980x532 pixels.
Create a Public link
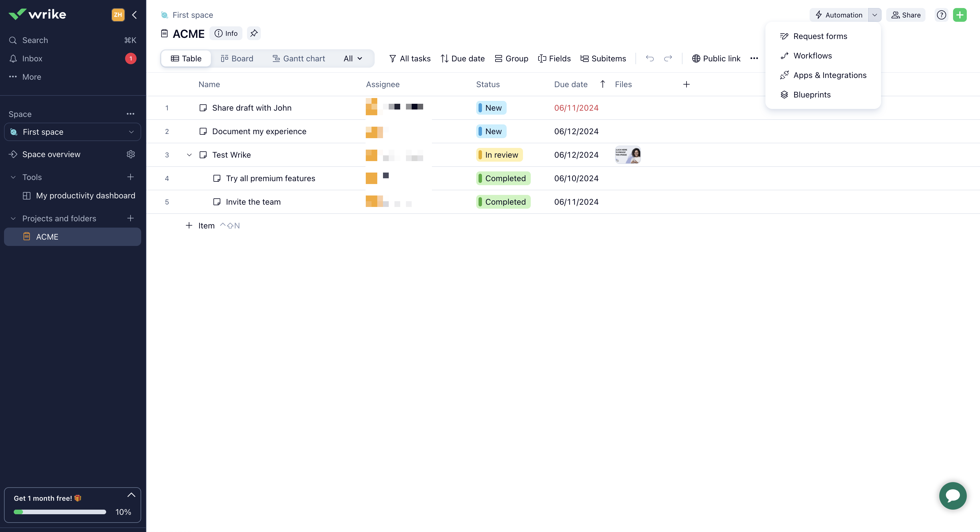(716, 58)
